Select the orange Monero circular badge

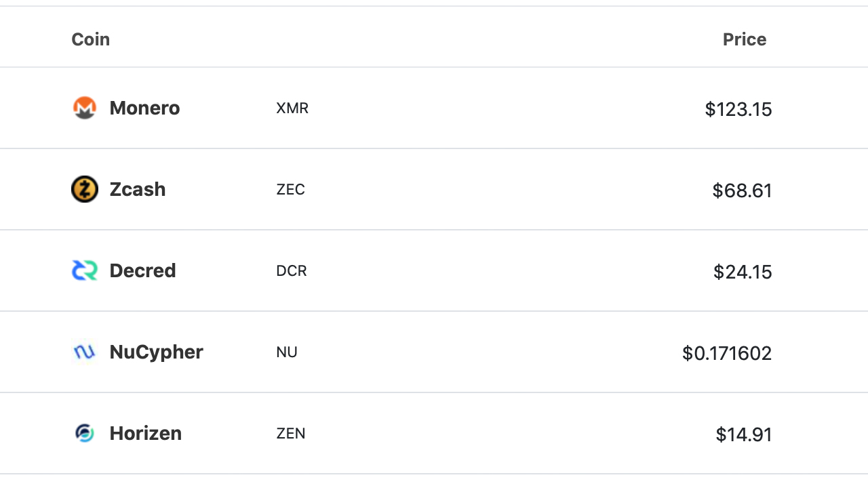(x=83, y=108)
